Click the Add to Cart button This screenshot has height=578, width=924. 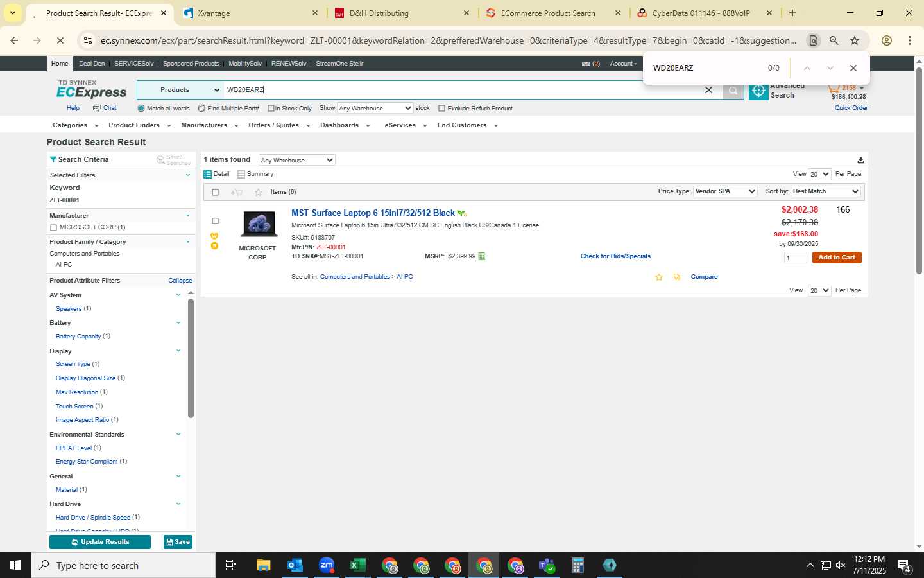837,258
